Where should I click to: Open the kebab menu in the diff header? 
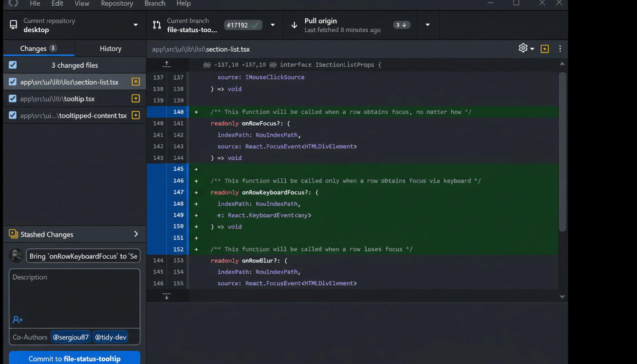[560, 48]
